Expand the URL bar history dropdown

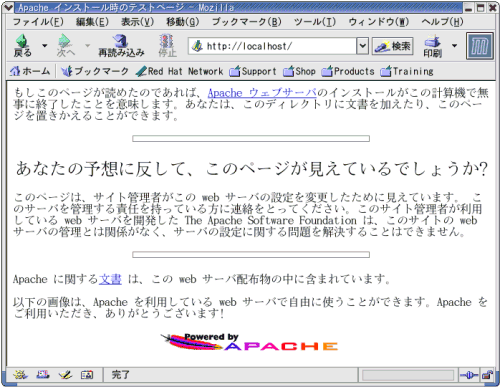click(362, 46)
